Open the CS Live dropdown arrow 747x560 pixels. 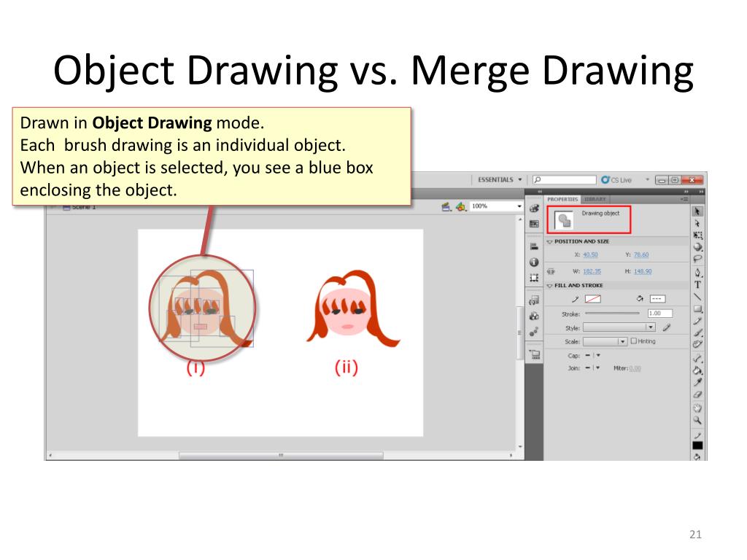(x=648, y=179)
